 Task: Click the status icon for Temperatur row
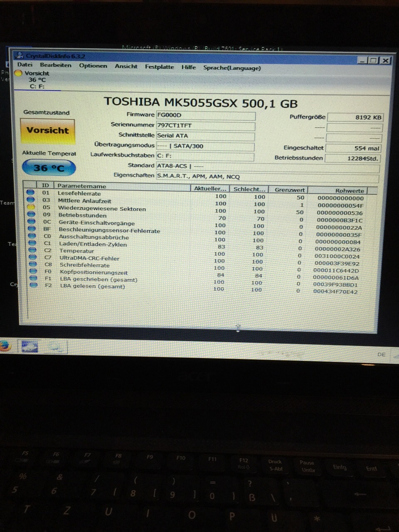(x=32, y=249)
